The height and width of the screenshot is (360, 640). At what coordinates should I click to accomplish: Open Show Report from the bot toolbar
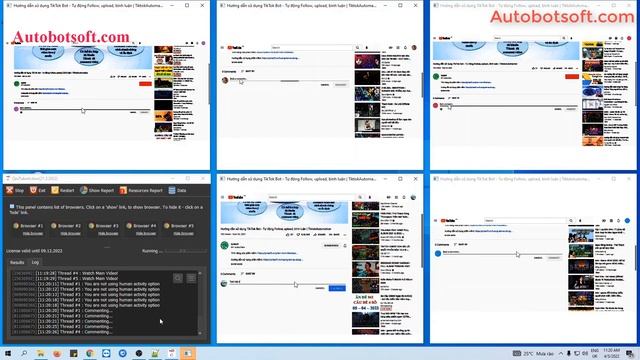coord(97,190)
